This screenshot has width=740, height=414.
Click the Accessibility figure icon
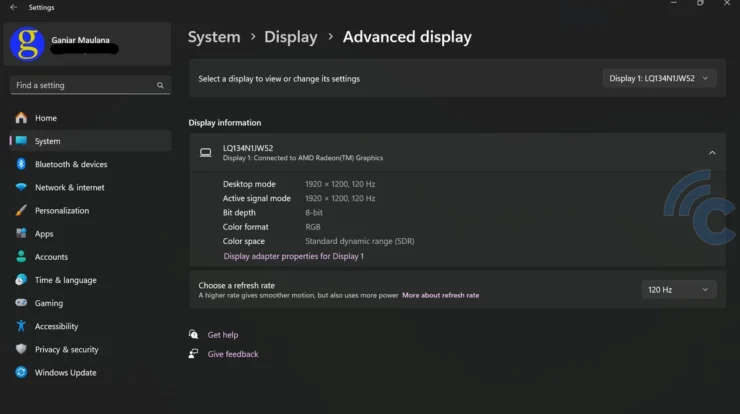pos(21,326)
